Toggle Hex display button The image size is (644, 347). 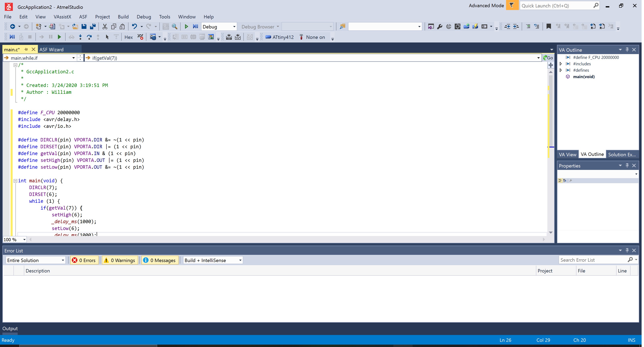(129, 37)
